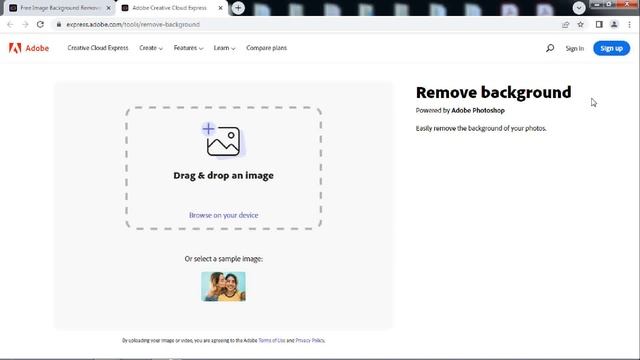Image resolution: width=640 pixels, height=360 pixels.
Task: Bookmark this page with star icon
Action: pos(580,24)
